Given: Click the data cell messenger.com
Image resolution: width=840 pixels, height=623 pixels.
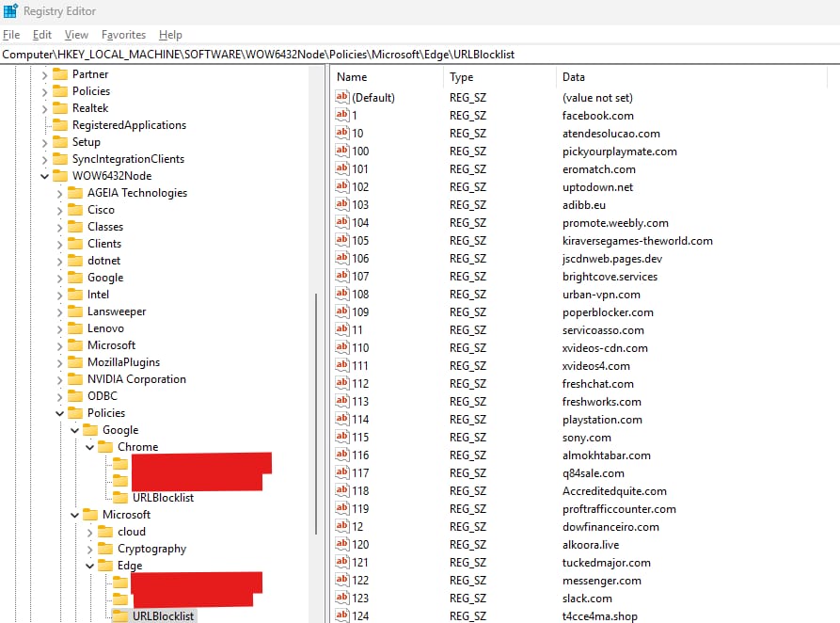Looking at the screenshot, I should [602, 580].
